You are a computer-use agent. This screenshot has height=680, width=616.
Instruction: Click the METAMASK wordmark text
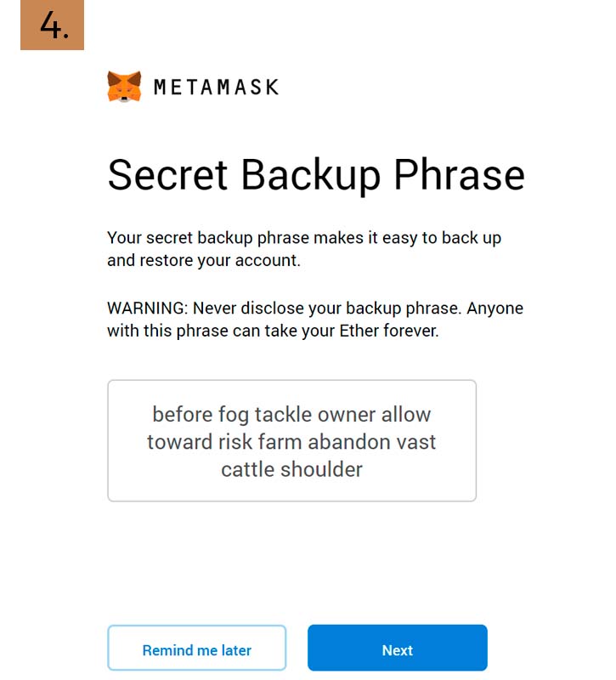pyautogui.click(x=217, y=88)
